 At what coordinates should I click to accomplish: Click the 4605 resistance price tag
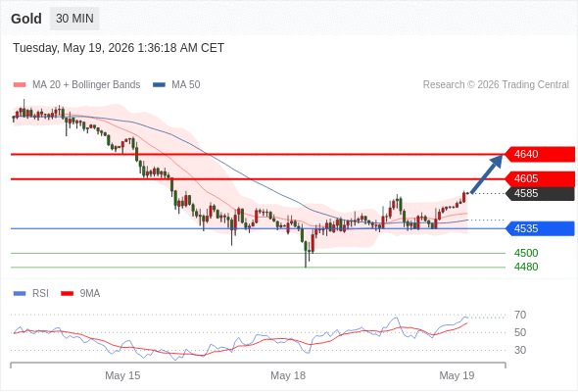pos(539,179)
